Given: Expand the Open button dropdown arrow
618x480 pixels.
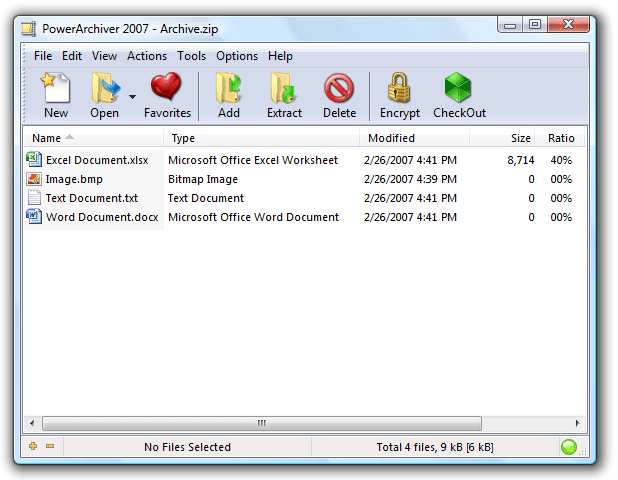Looking at the screenshot, I should click(x=132, y=97).
